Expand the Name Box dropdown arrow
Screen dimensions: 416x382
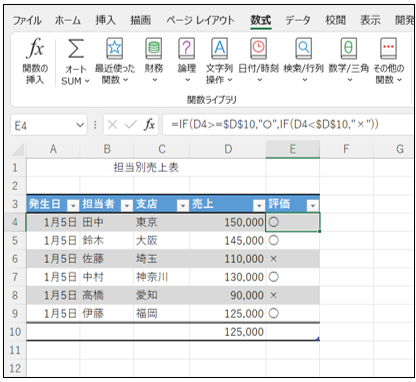click(x=80, y=125)
